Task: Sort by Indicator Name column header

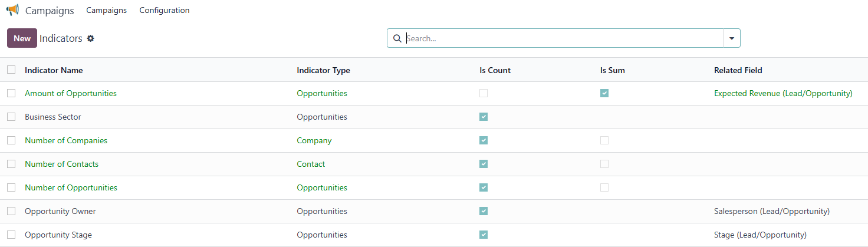Action: 54,70
